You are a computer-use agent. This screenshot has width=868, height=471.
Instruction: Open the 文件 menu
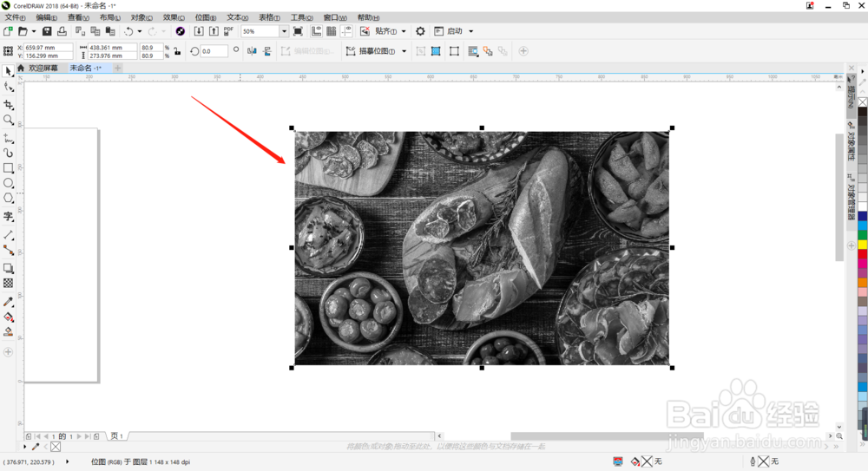(15, 17)
